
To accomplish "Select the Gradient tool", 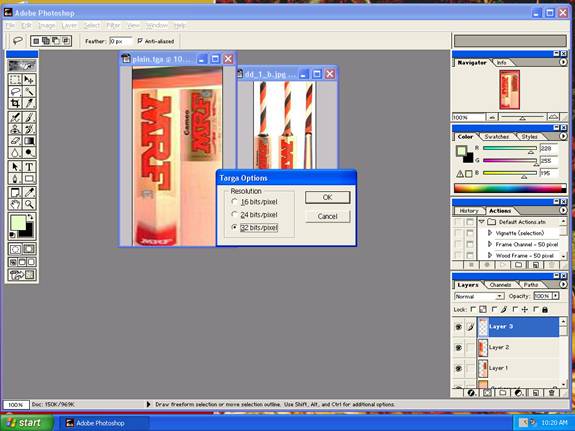I will click(29, 140).
